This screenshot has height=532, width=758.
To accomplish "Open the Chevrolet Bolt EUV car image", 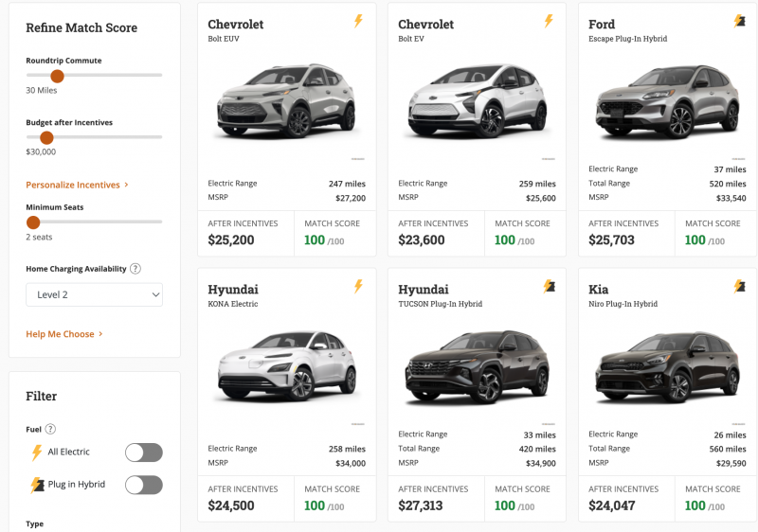I will click(x=287, y=102).
